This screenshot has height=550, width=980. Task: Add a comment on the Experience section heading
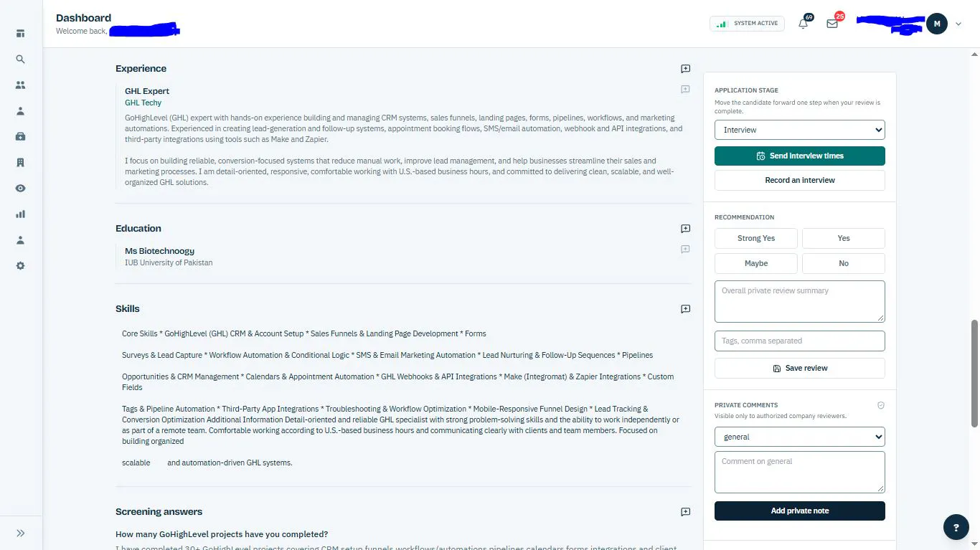click(685, 69)
